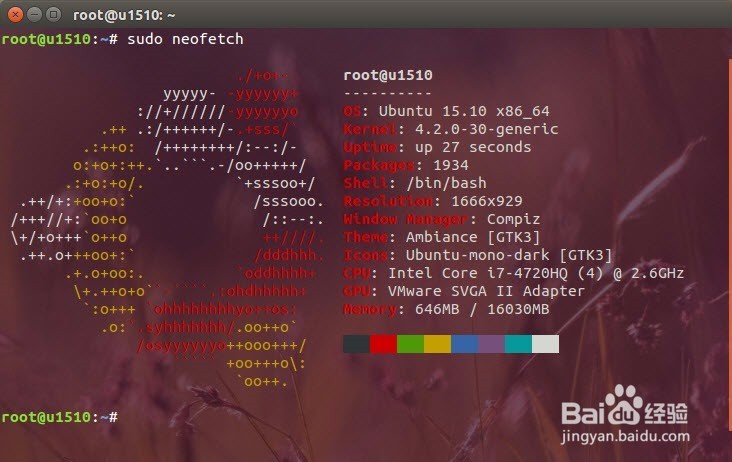Viewport: 732px width, 462px height.
Task: Click the yellow color block
Action: [x=437, y=344]
